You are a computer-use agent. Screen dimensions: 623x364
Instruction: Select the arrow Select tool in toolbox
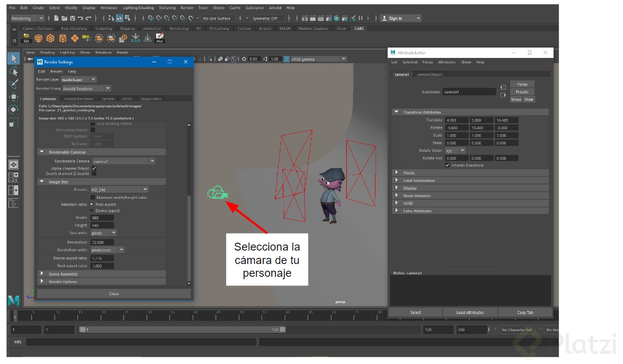[13, 59]
